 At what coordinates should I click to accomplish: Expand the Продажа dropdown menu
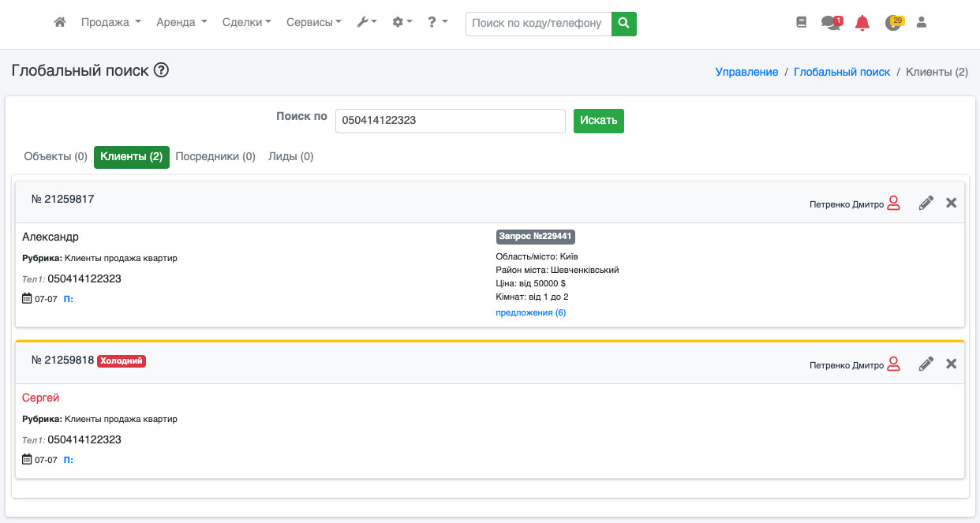[110, 23]
